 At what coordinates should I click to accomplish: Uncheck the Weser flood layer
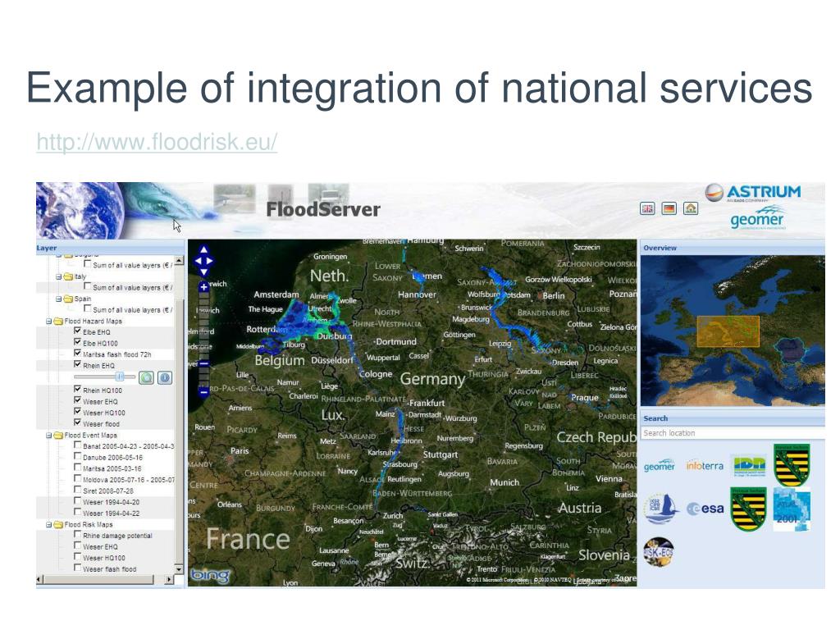77,423
